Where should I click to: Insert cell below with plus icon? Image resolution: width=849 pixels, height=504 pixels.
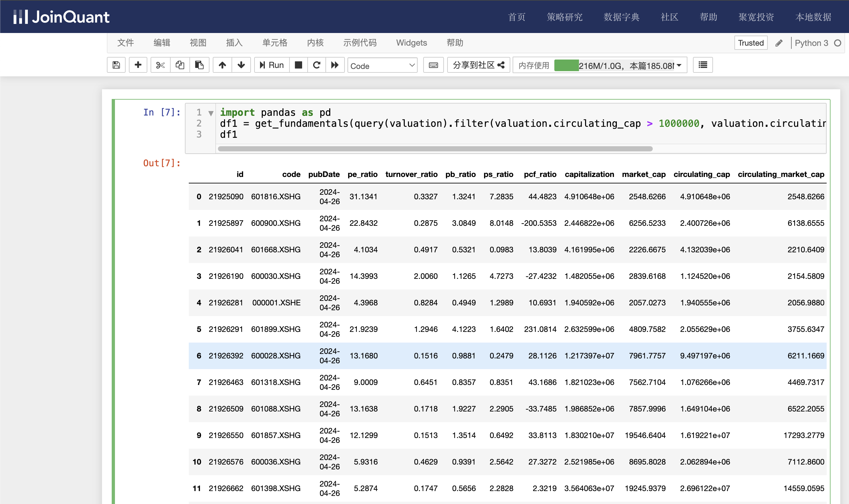(x=138, y=65)
